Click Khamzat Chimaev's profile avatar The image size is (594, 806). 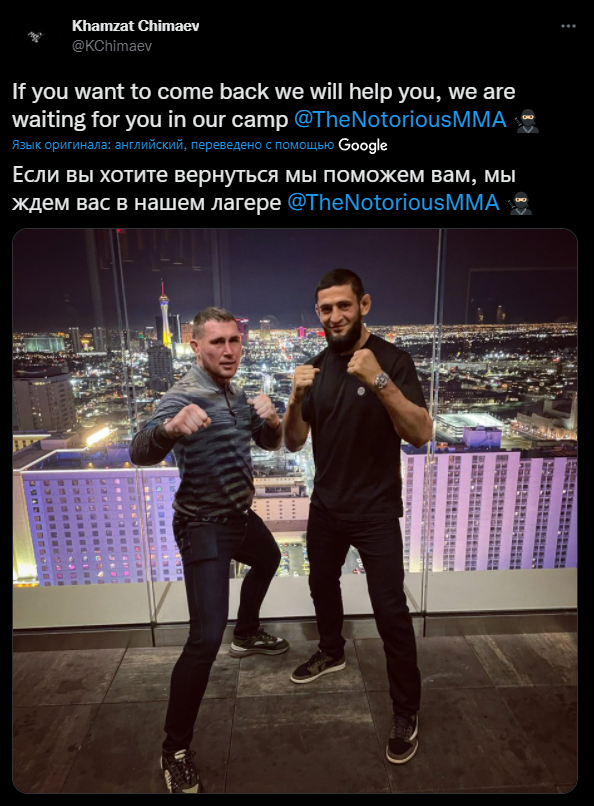[x=36, y=36]
